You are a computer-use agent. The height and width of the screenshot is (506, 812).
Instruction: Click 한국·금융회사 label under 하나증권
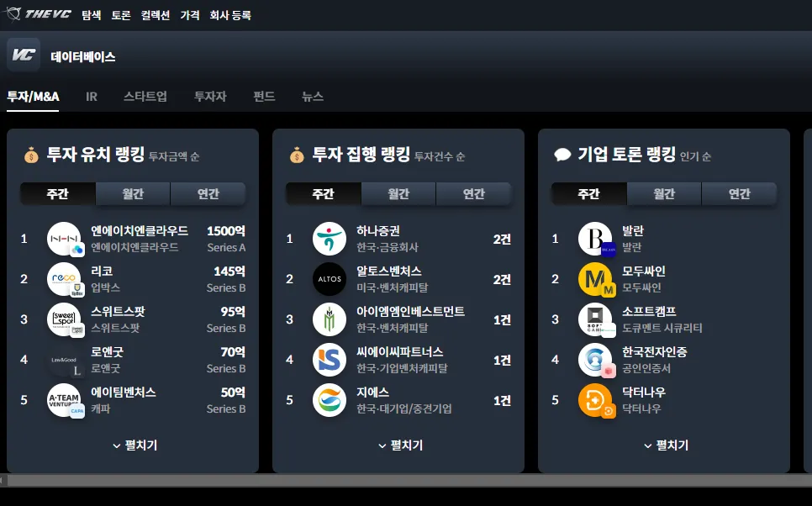pos(388,247)
